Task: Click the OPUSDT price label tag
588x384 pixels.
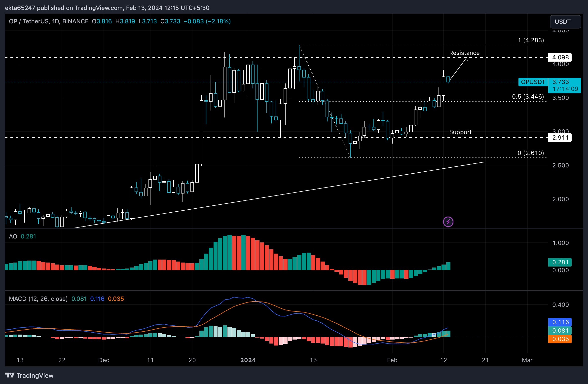Action: (x=533, y=82)
